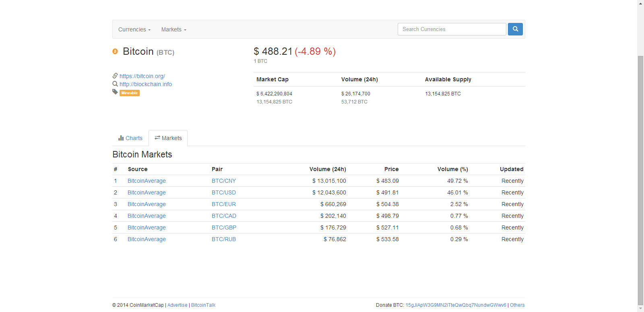Open the Currencies dropdown menu
The height and width of the screenshot is (312, 644).
(x=134, y=29)
